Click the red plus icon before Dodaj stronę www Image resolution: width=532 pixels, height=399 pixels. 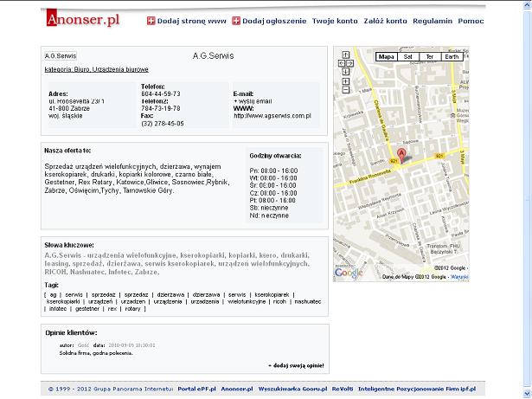pyautogui.click(x=151, y=21)
